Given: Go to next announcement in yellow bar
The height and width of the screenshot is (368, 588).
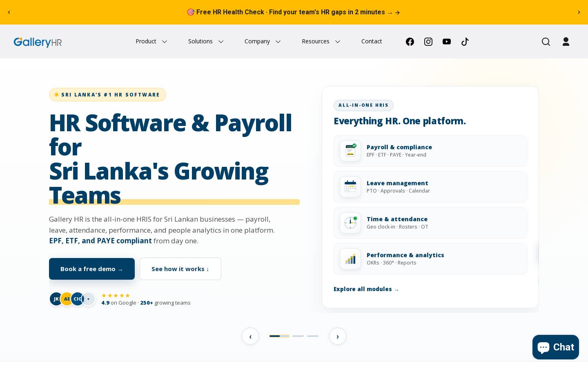Looking at the screenshot, I should 579,12.
